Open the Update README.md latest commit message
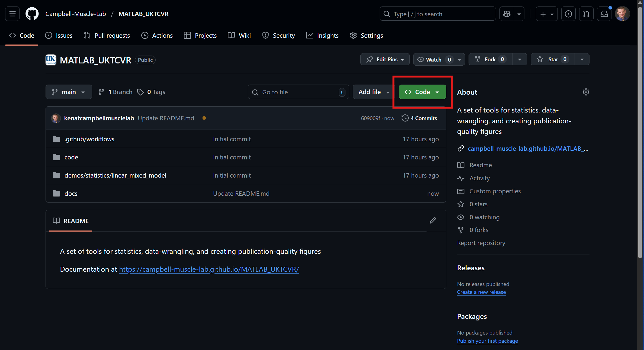The height and width of the screenshot is (350, 644). 166,118
